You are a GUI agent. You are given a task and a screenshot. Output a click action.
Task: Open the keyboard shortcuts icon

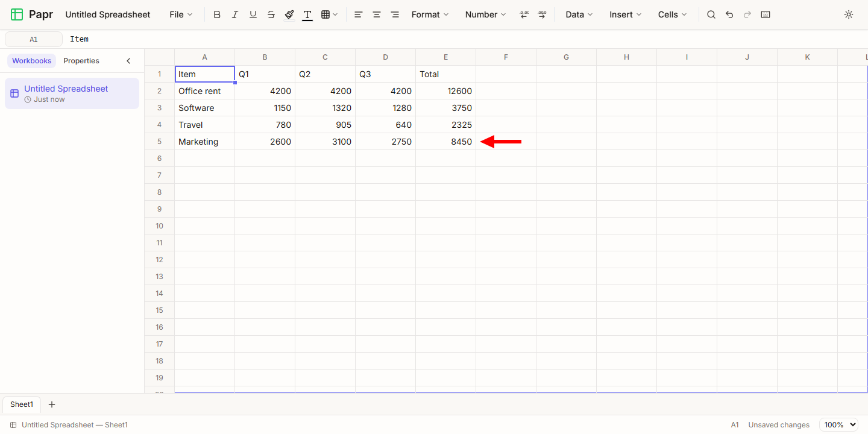(766, 14)
